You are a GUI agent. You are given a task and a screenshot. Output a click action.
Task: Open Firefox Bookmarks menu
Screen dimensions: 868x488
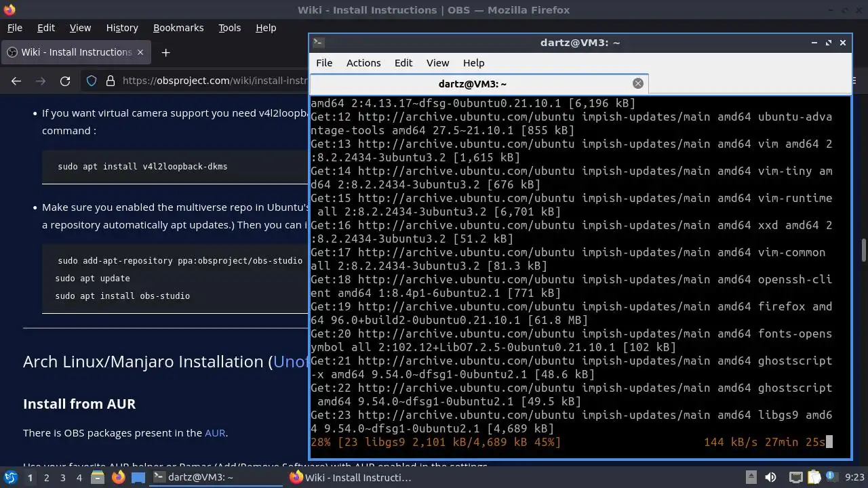[x=178, y=28]
